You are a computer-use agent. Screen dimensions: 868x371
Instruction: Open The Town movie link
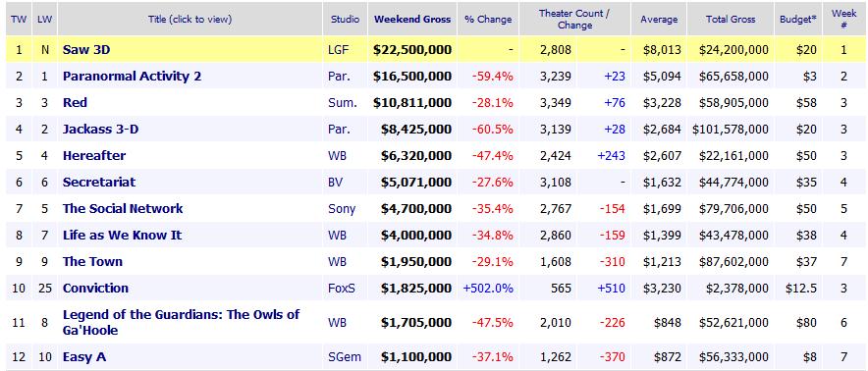[x=92, y=261]
